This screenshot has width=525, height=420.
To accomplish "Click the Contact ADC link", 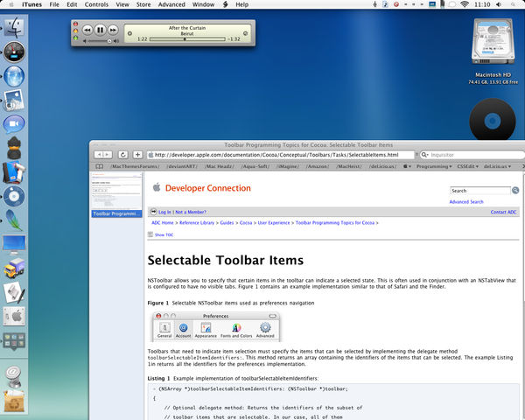I will pos(503,212).
